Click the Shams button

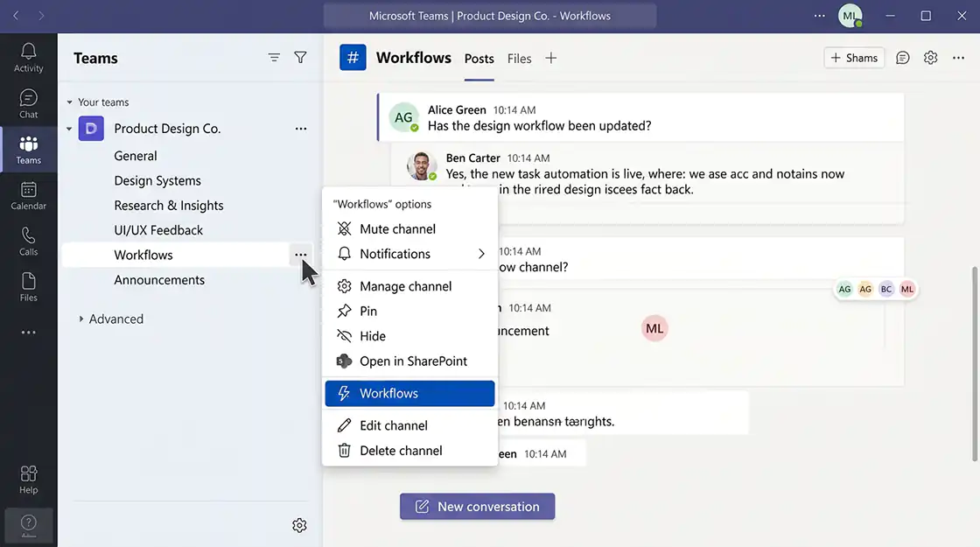tap(854, 58)
